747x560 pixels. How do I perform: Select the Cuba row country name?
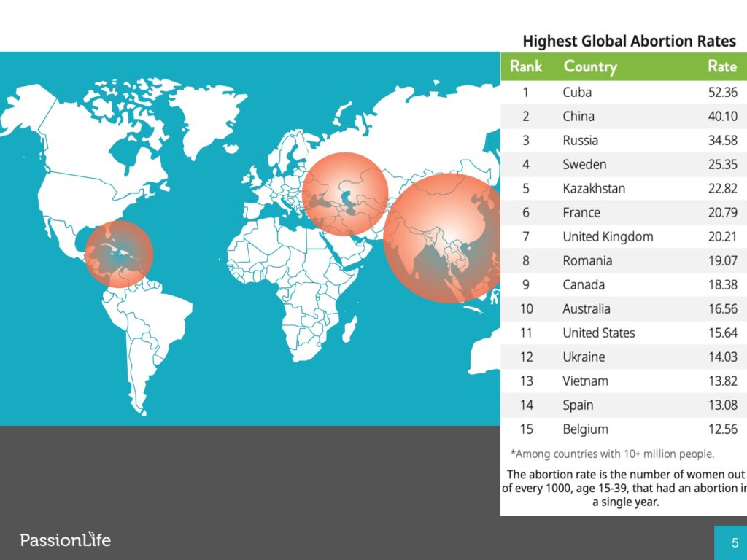[x=577, y=92]
